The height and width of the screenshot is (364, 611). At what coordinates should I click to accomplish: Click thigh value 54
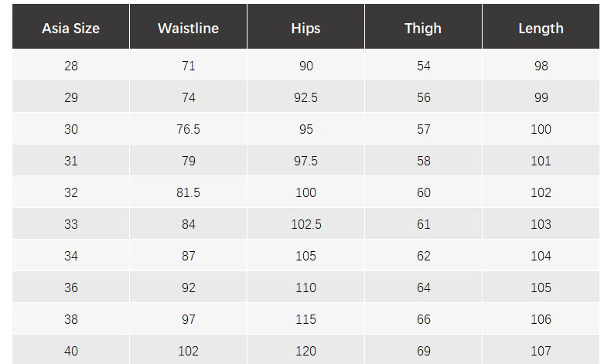click(x=423, y=66)
